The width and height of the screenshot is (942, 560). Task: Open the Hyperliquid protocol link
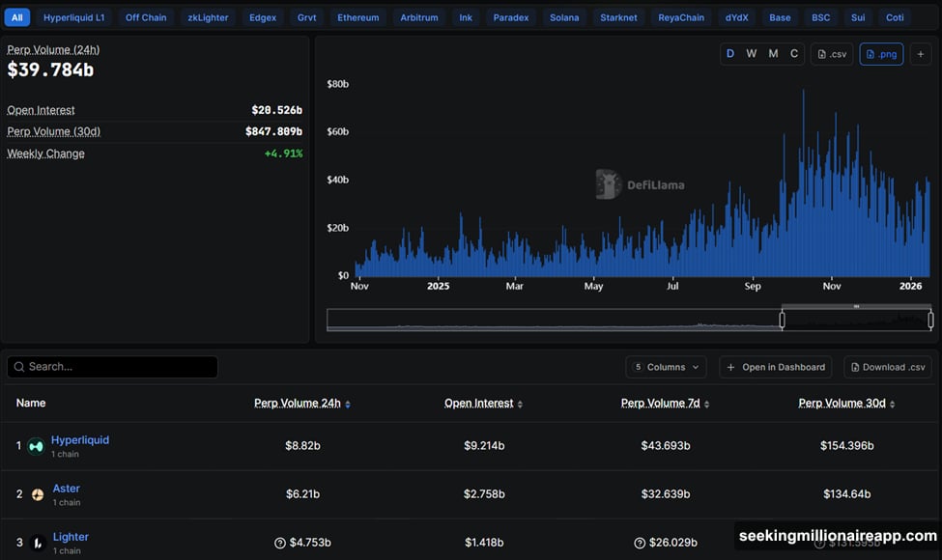(x=79, y=439)
